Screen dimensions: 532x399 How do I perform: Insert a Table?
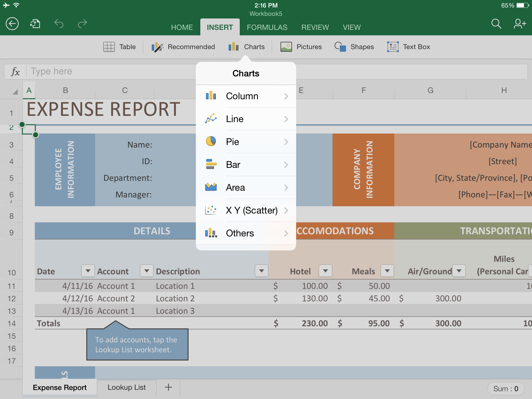pos(119,47)
